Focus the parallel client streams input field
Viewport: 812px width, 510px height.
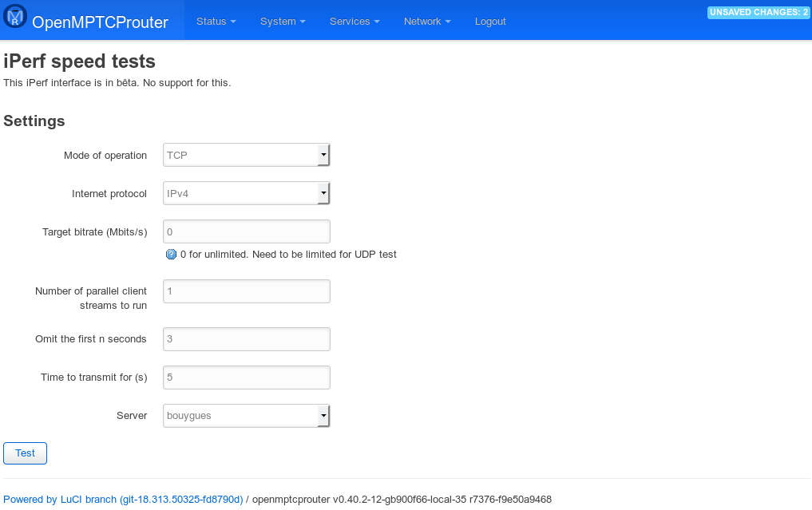point(247,291)
